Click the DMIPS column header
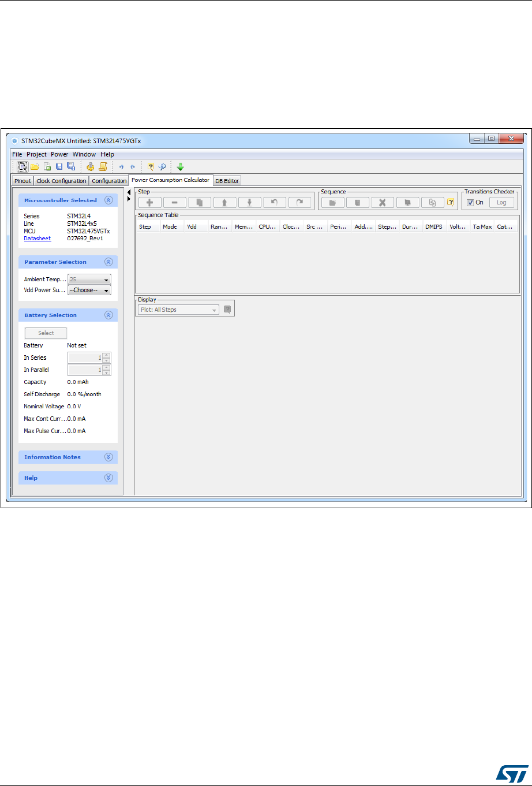This screenshot has height=786, width=532. [x=434, y=227]
